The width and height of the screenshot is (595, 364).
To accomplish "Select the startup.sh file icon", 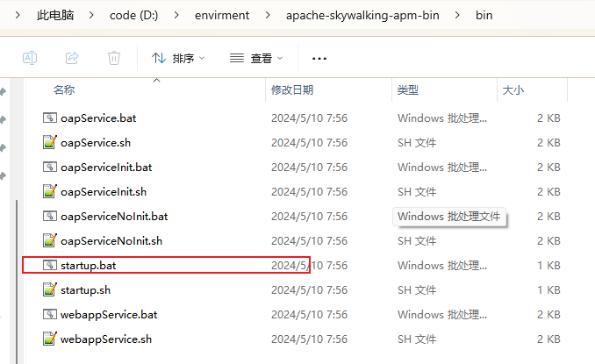I will [x=50, y=289].
